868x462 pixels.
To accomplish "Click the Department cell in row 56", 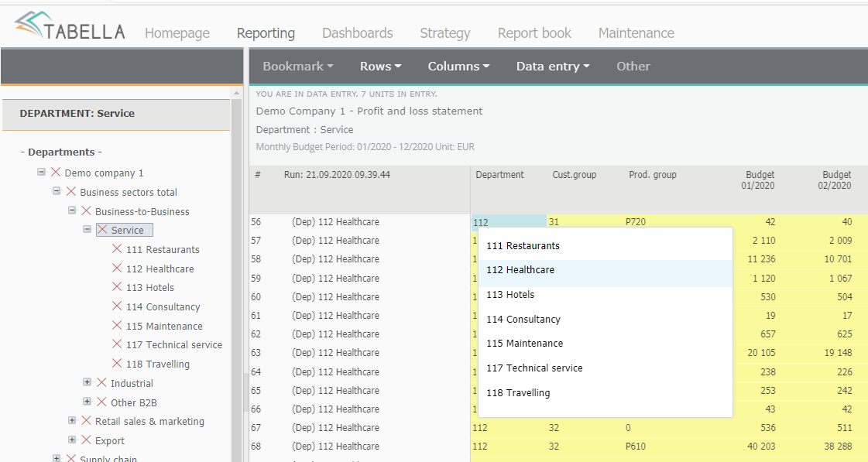I will pyautogui.click(x=509, y=222).
